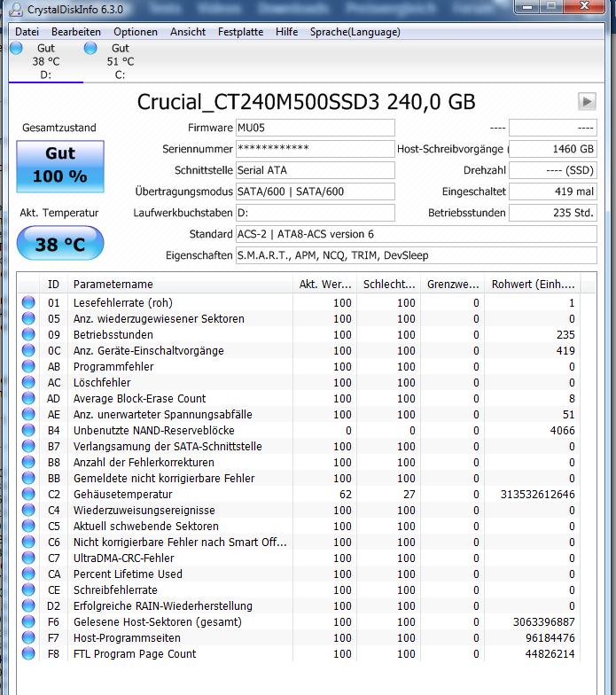The width and height of the screenshot is (616, 695).
Task: Click status orb for Gelesene Host-Sektoren (gesamt)
Action: pyautogui.click(x=28, y=621)
